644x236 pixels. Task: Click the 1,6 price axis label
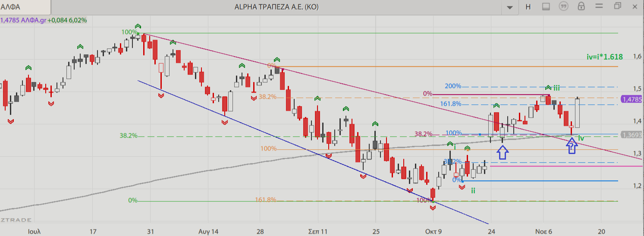(637, 56)
